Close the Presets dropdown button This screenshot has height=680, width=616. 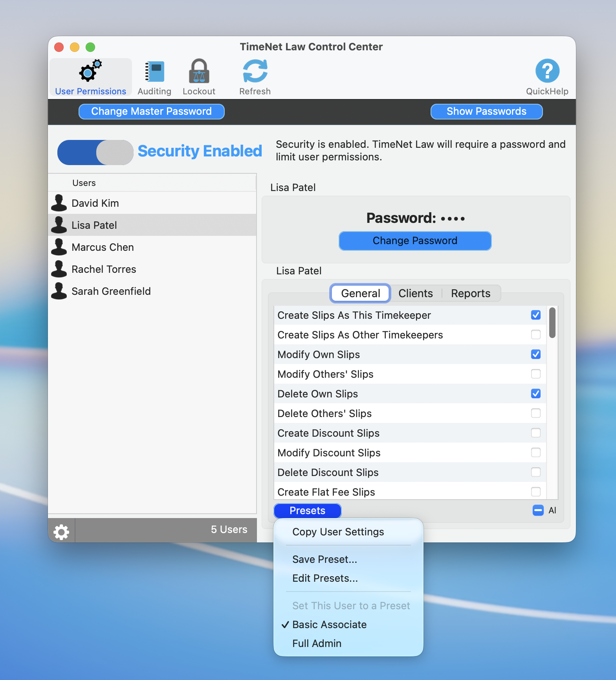tap(308, 511)
